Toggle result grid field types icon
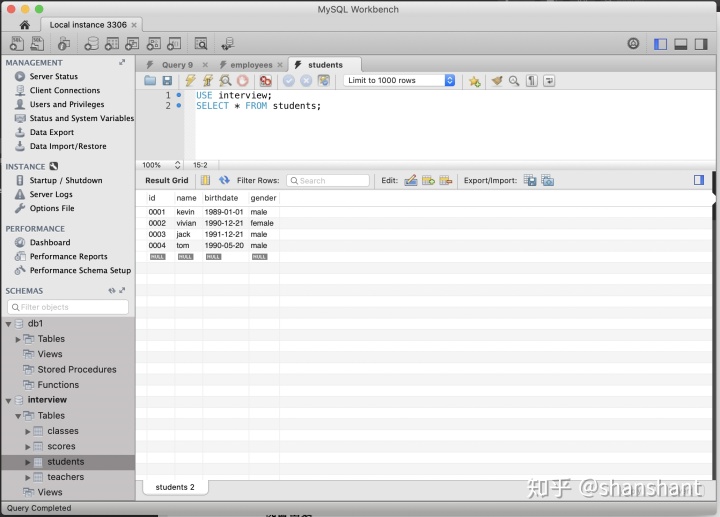720x517 pixels. click(x=205, y=180)
